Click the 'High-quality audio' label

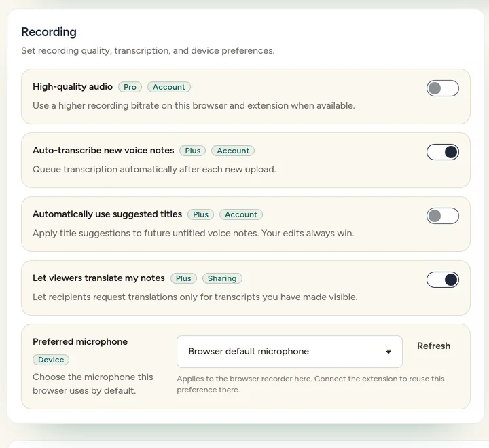(x=73, y=86)
